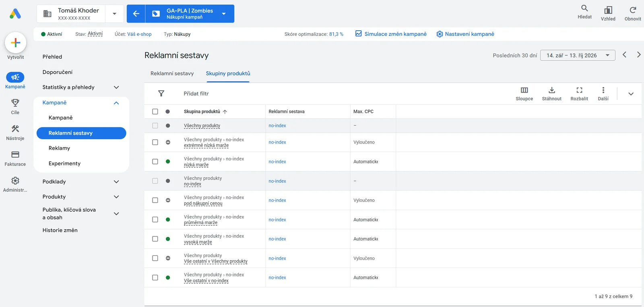The image size is (644, 307).
Task: Click the filter funnel icon
Action: (x=161, y=93)
